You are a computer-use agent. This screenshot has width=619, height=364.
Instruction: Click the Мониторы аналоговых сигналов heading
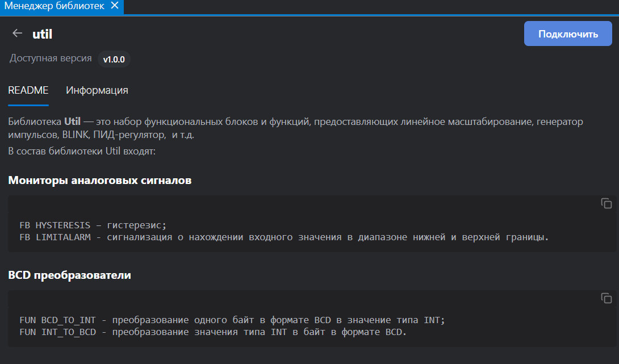100,181
